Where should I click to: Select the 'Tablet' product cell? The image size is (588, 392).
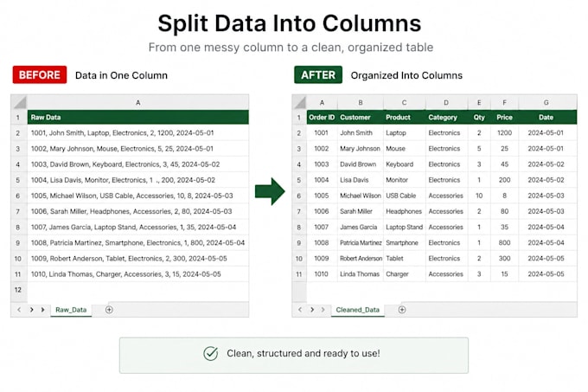[405, 259]
